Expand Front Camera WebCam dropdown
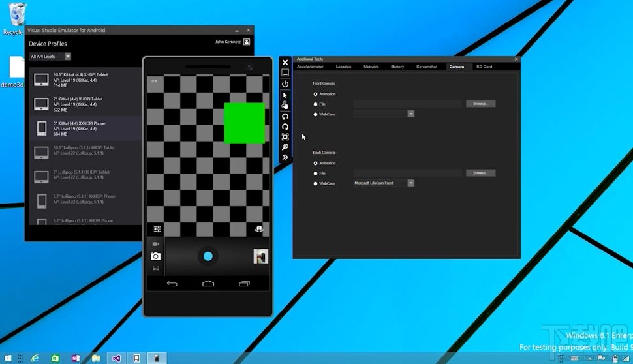This screenshot has height=364, width=633. [x=410, y=114]
